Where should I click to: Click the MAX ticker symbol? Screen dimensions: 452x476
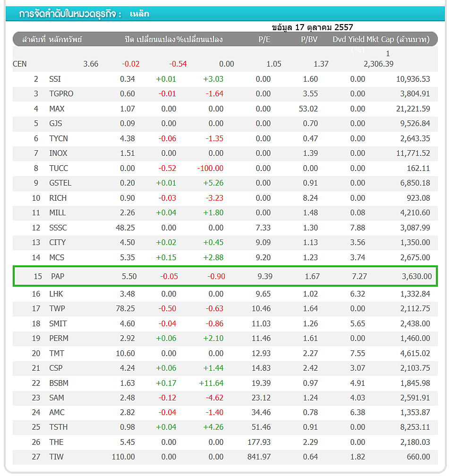57,109
